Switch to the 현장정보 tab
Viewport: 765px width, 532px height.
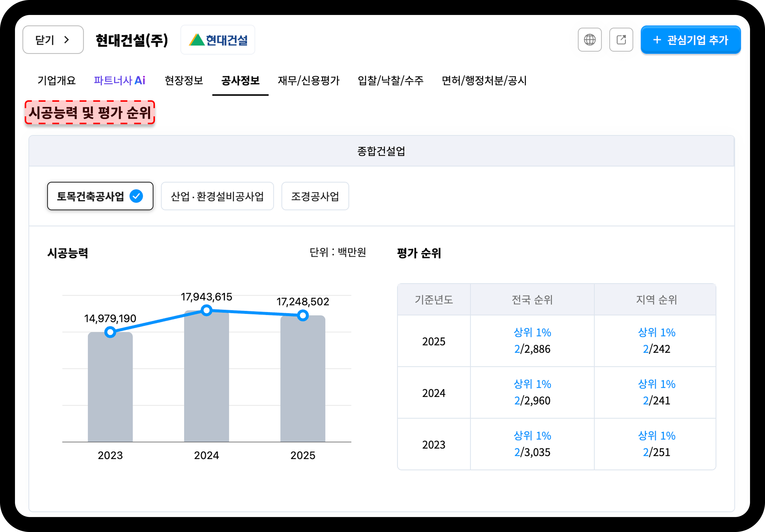point(184,80)
